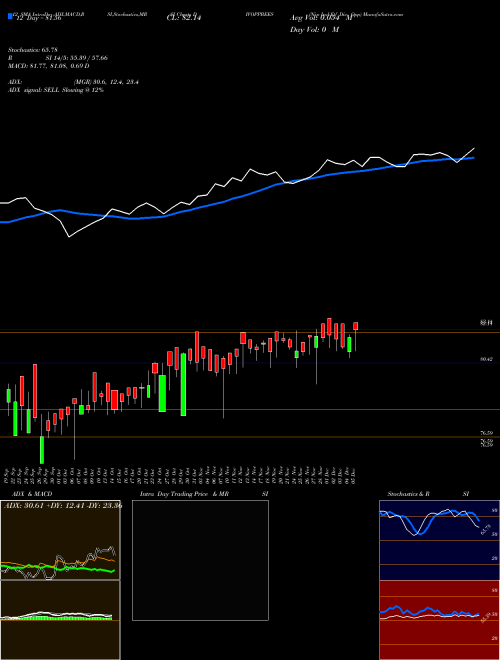Click the 'MACD: 81.77, 81.08, 0.69 D' line
This screenshot has height=660, width=500.
[x=48, y=66]
